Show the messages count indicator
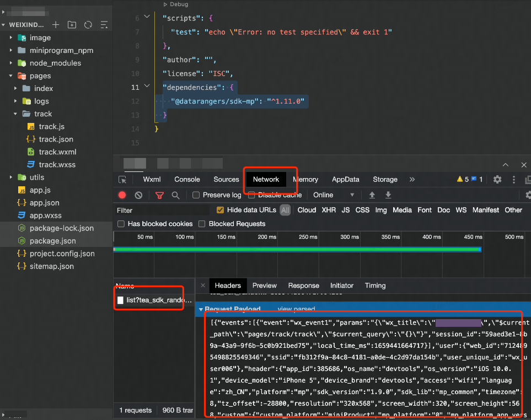This screenshot has width=531, height=420. pos(477,179)
